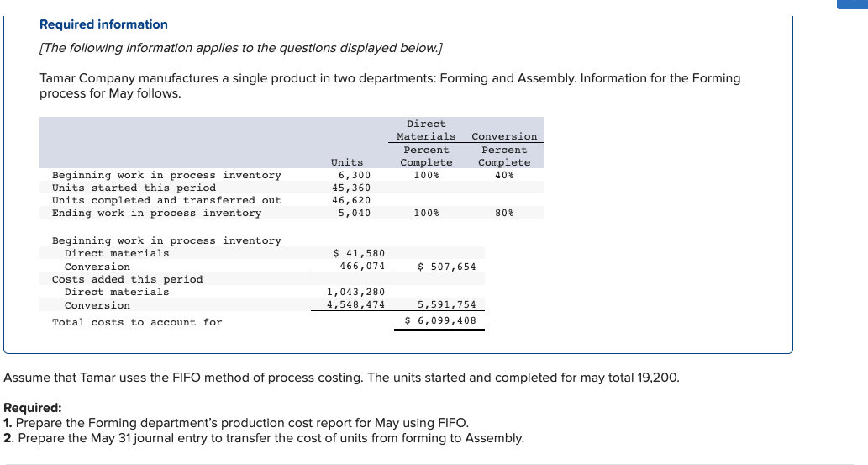Screen dimensions: 868x465
Task: Select the 'Units' column header
Action: (347, 162)
